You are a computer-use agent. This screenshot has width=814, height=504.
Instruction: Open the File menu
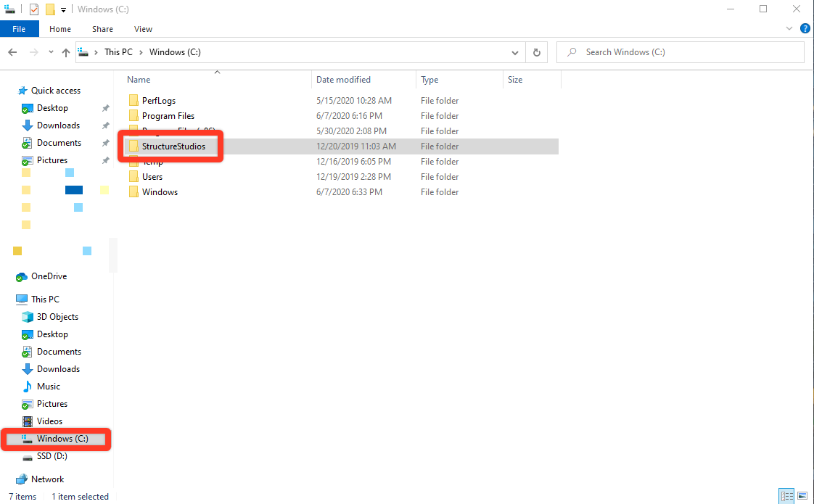coord(19,28)
